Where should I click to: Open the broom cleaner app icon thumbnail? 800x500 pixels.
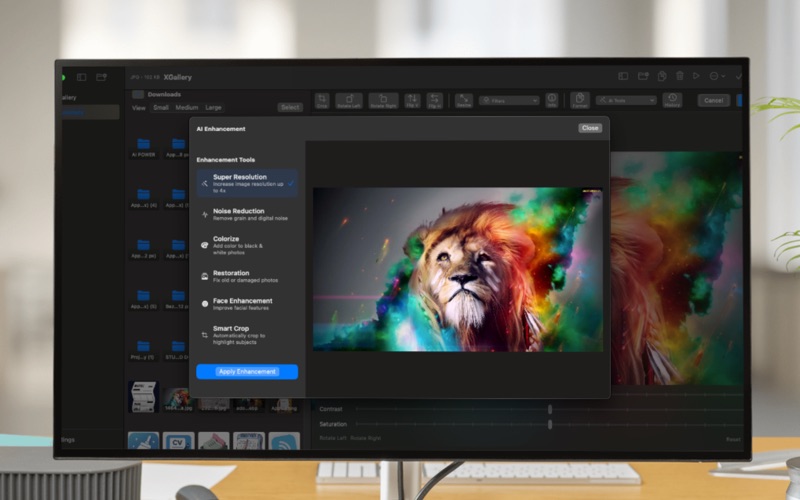(x=143, y=441)
